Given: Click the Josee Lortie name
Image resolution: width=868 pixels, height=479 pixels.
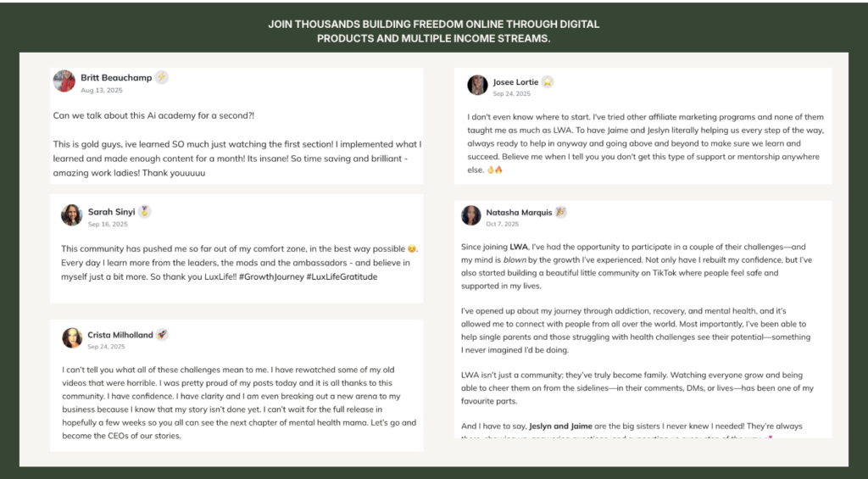Looking at the screenshot, I should [x=516, y=82].
